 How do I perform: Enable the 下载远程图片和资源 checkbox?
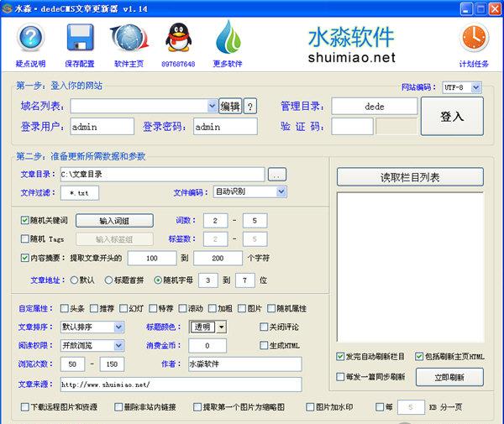(25, 407)
